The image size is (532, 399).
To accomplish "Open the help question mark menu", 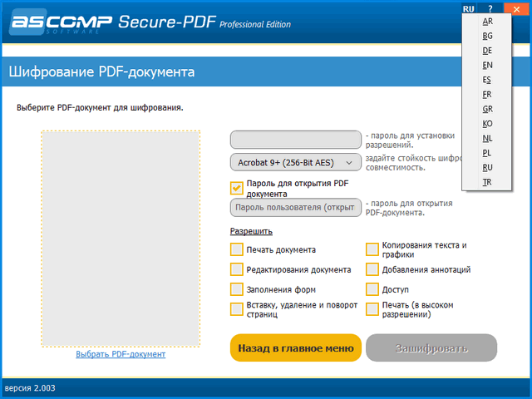I will [490, 7].
